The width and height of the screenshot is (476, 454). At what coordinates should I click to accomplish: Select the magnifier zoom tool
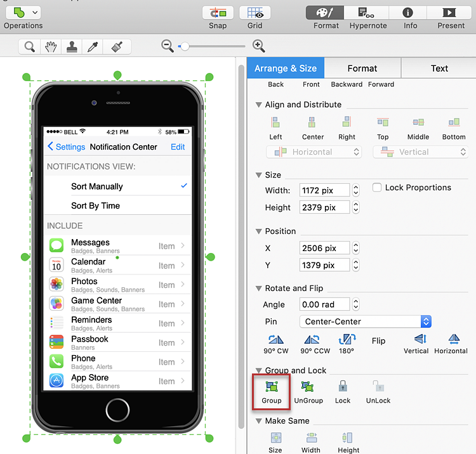click(29, 47)
